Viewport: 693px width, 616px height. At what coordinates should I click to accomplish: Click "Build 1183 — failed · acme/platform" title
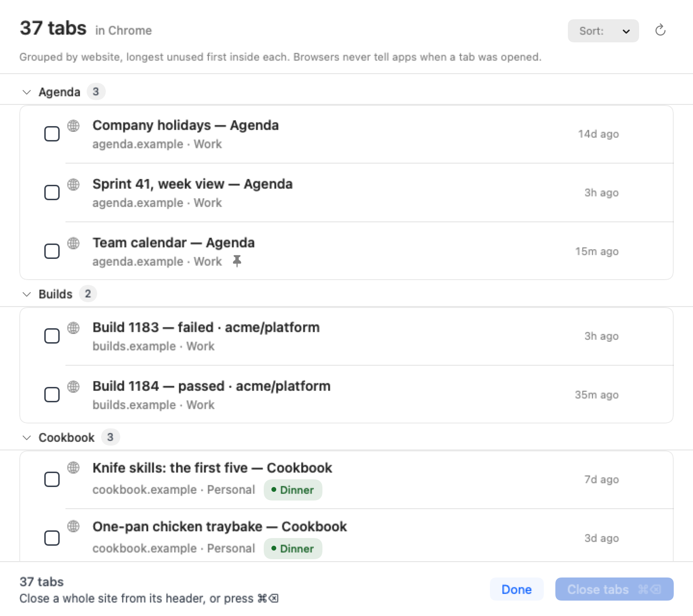206,327
